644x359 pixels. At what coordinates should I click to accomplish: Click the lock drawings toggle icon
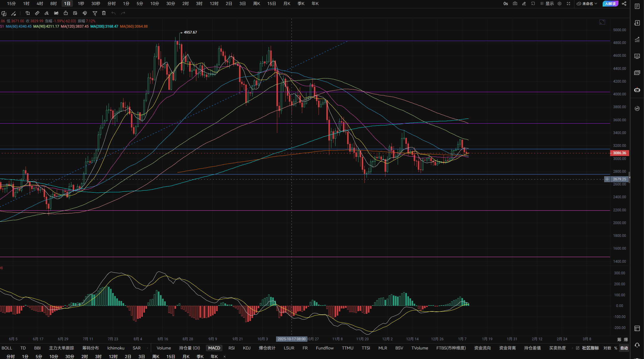(x=66, y=13)
